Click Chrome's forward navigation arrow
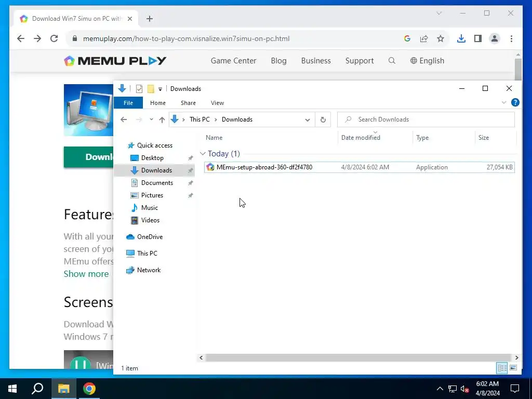 [x=37, y=38]
